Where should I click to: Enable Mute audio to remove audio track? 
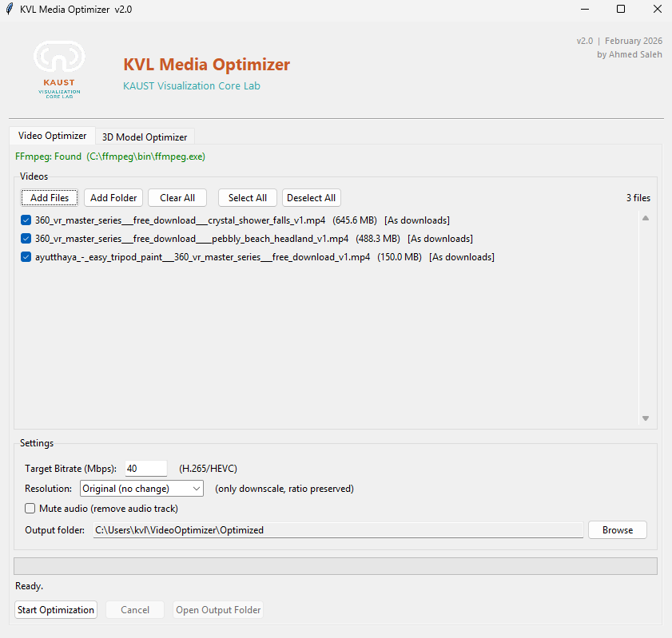point(30,508)
